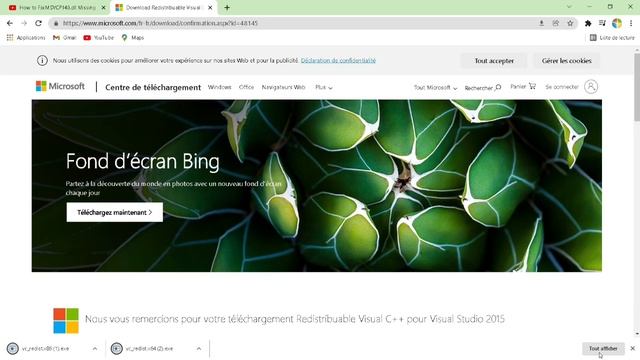Click the Se connecter link

tap(562, 87)
